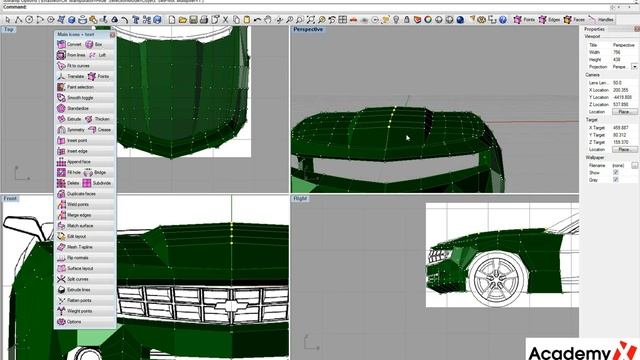Click Flatten points
Image resolution: width=640 pixels, height=360 pixels.
(x=75, y=300)
